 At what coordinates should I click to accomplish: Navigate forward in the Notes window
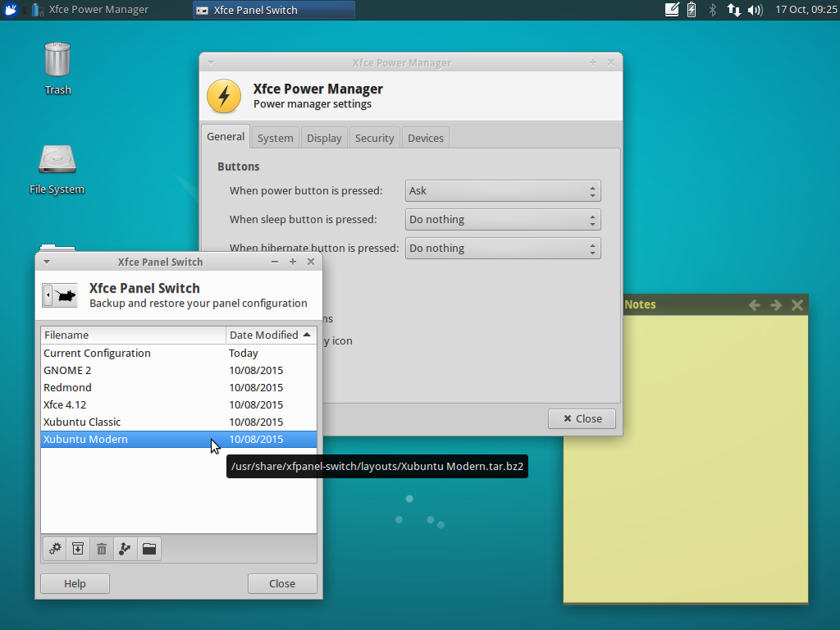click(775, 304)
